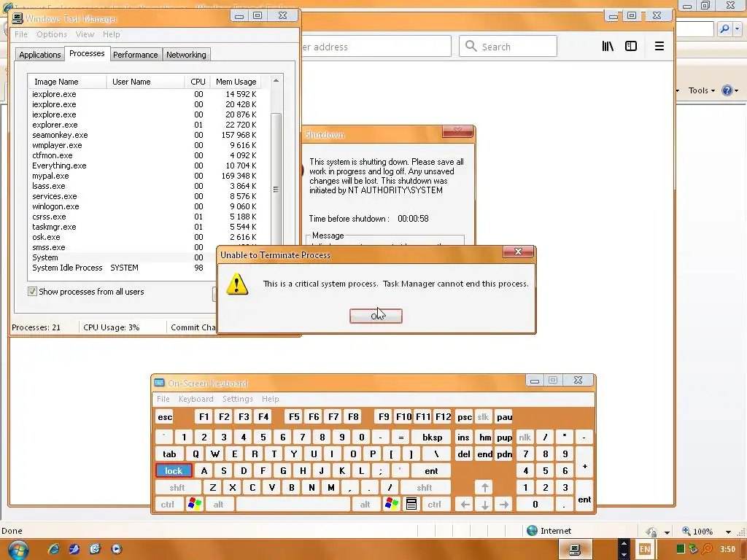The image size is (747, 560).
Task: Toggle Show processes from all users checkbox
Action: [x=32, y=292]
